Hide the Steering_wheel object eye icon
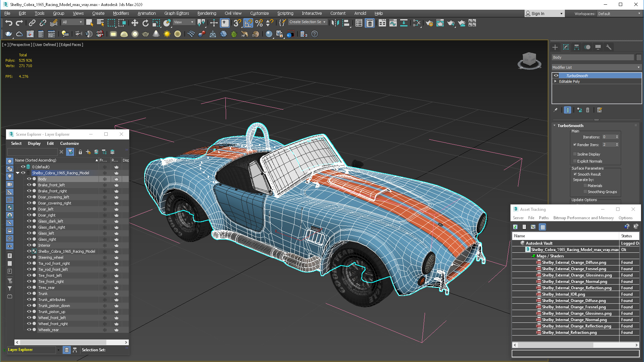644x362 pixels. tap(29, 257)
